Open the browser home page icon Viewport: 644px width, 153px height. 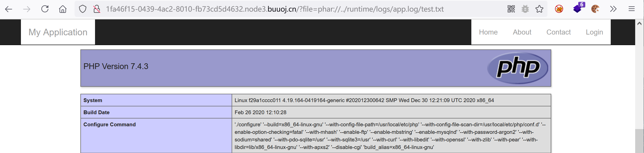pyautogui.click(x=63, y=9)
